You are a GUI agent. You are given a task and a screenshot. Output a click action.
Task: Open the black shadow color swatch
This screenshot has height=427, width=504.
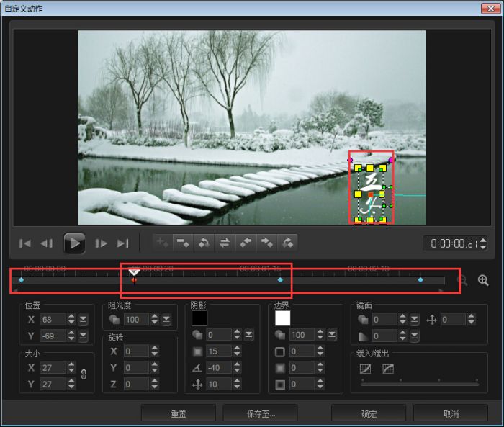pyautogui.click(x=199, y=318)
